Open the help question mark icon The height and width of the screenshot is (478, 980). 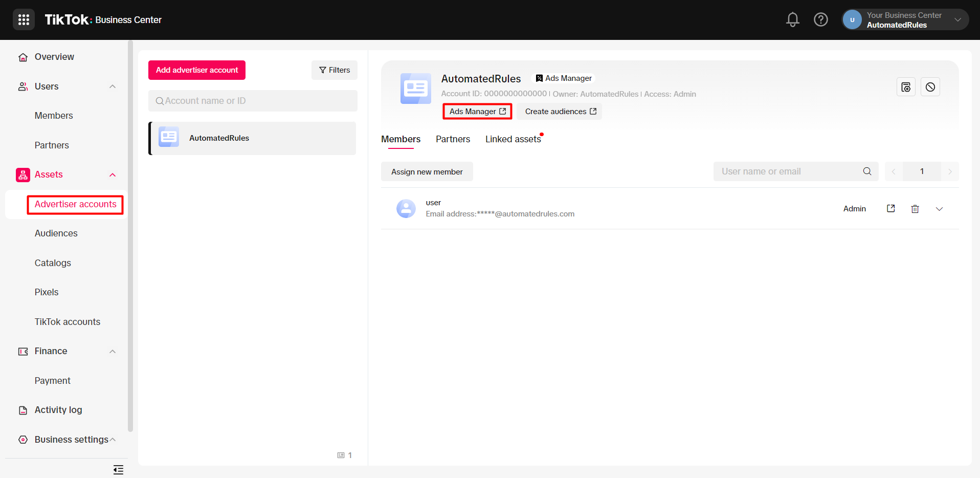[820, 19]
